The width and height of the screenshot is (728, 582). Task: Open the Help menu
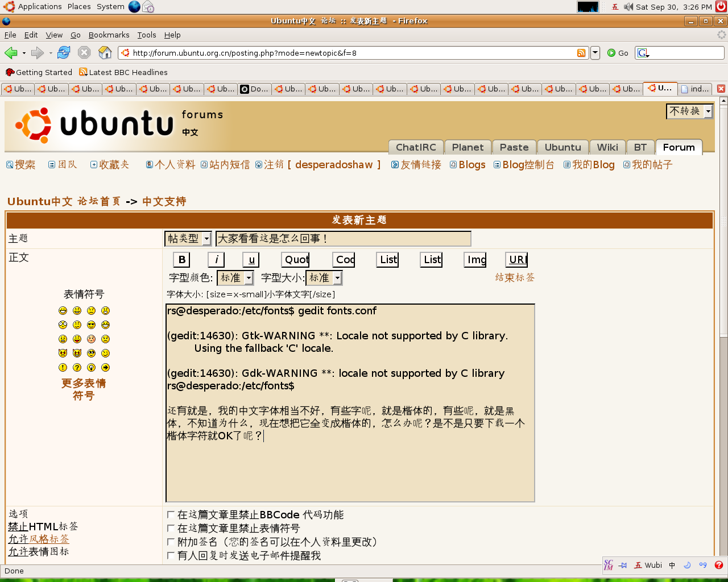coord(172,35)
